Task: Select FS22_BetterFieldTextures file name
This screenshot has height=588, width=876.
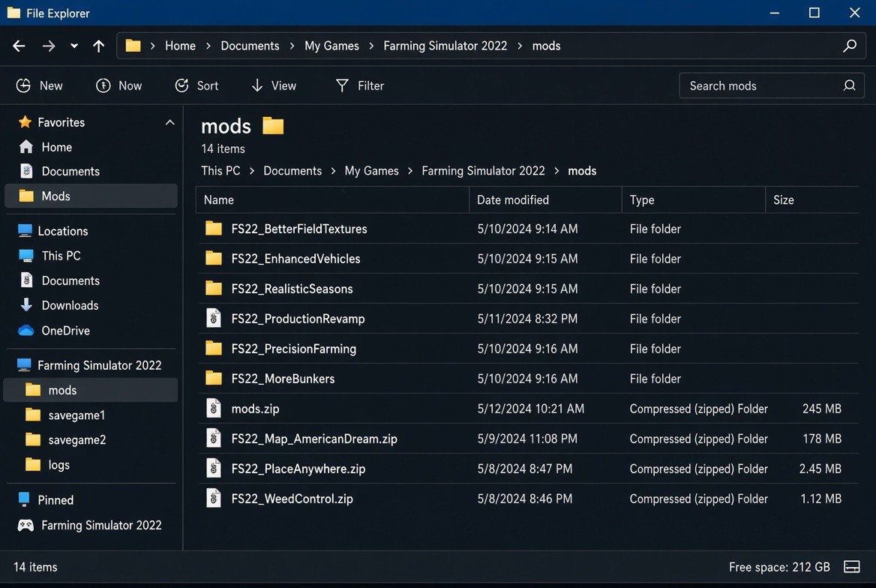Action: (x=299, y=229)
